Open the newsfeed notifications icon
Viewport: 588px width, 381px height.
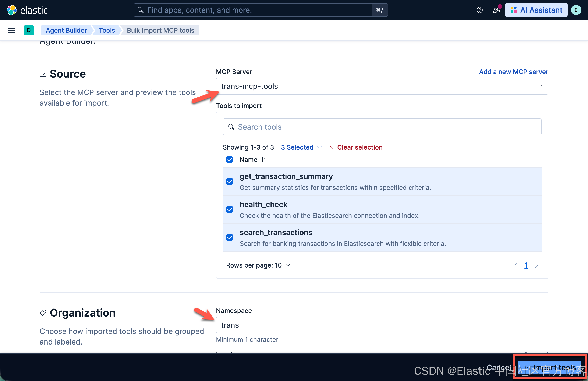click(x=496, y=10)
